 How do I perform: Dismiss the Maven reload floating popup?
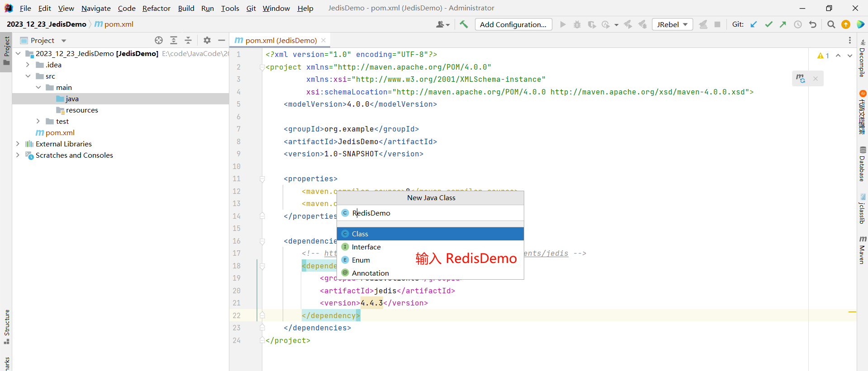(816, 79)
